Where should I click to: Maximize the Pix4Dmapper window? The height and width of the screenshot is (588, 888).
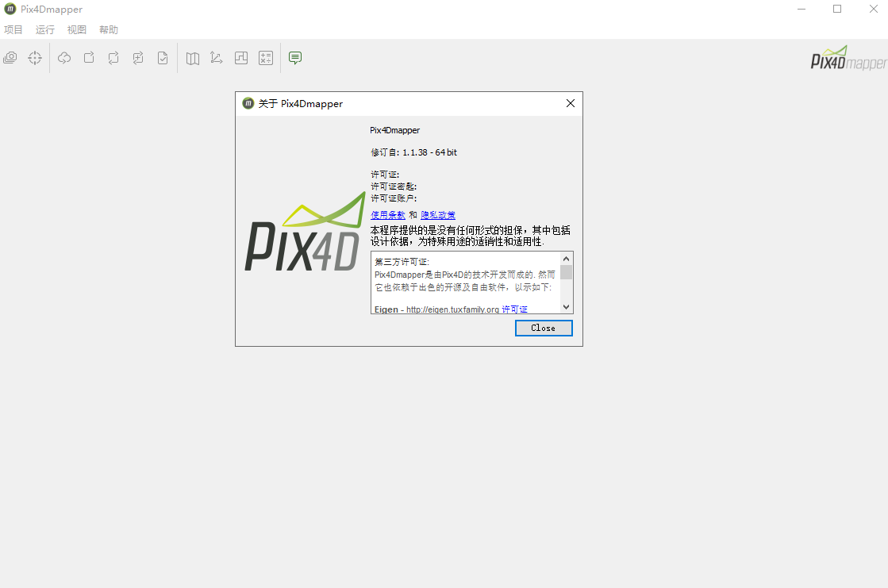(x=837, y=9)
